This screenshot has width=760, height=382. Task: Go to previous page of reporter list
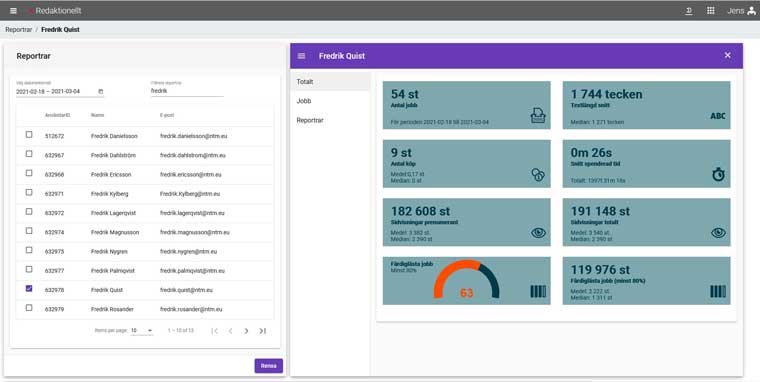(231, 331)
